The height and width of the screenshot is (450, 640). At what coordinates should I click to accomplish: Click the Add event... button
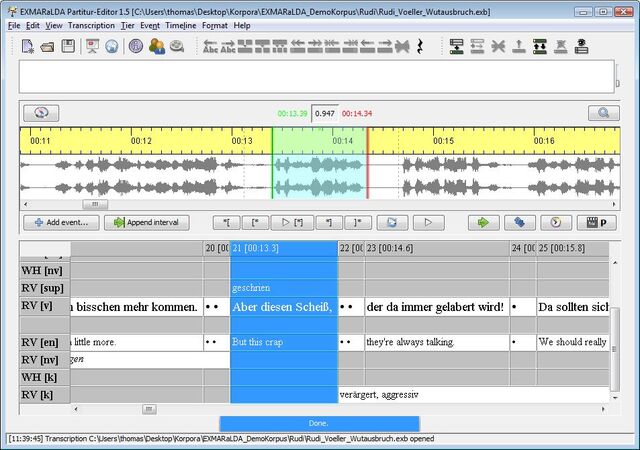pyautogui.click(x=61, y=223)
